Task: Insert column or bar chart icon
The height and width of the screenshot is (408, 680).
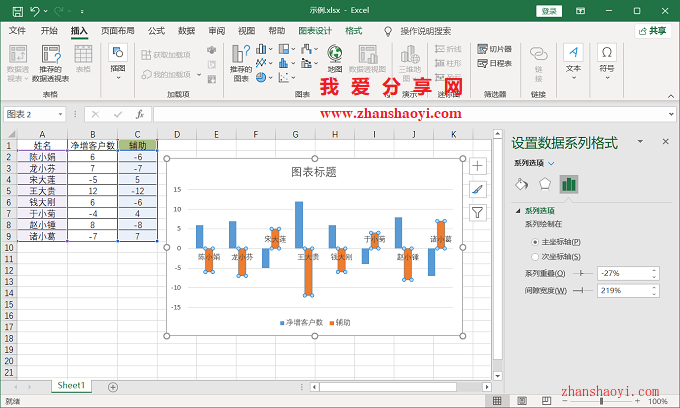Action: 261,49
